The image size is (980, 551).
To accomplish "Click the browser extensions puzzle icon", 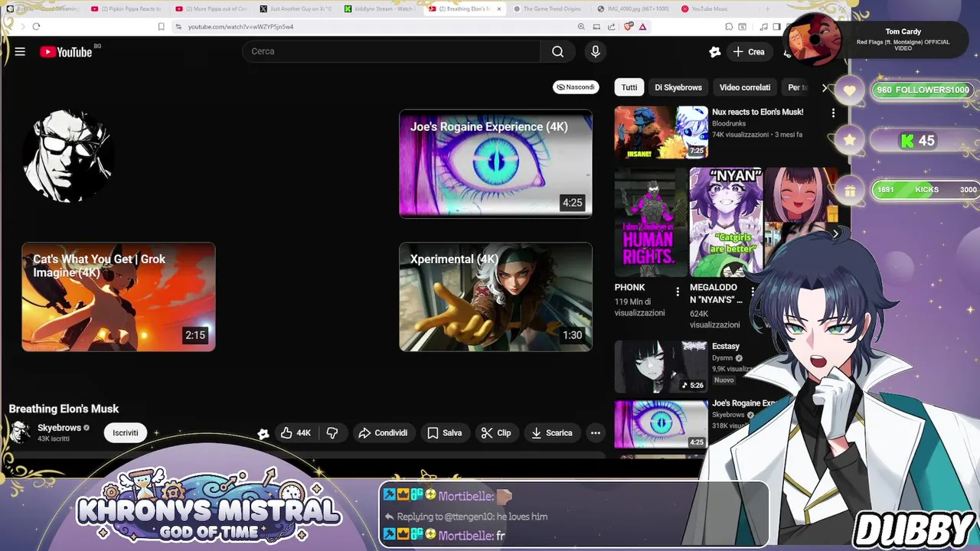I will point(729,27).
